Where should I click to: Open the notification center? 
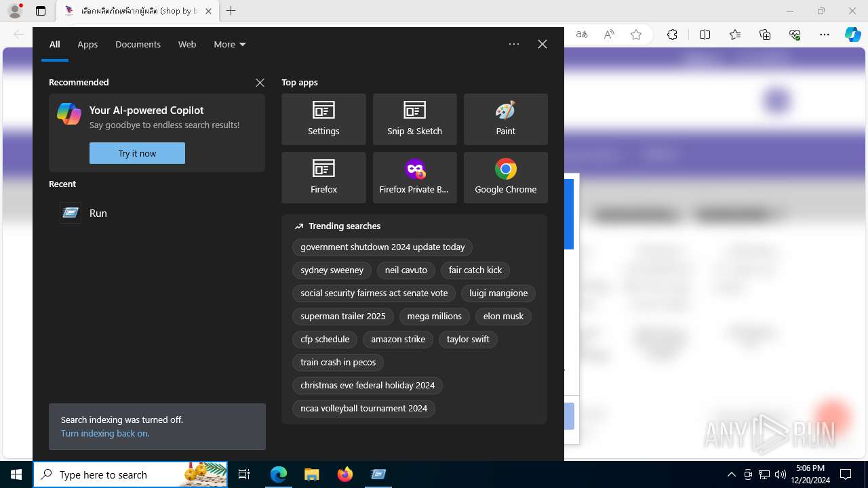[x=846, y=474]
